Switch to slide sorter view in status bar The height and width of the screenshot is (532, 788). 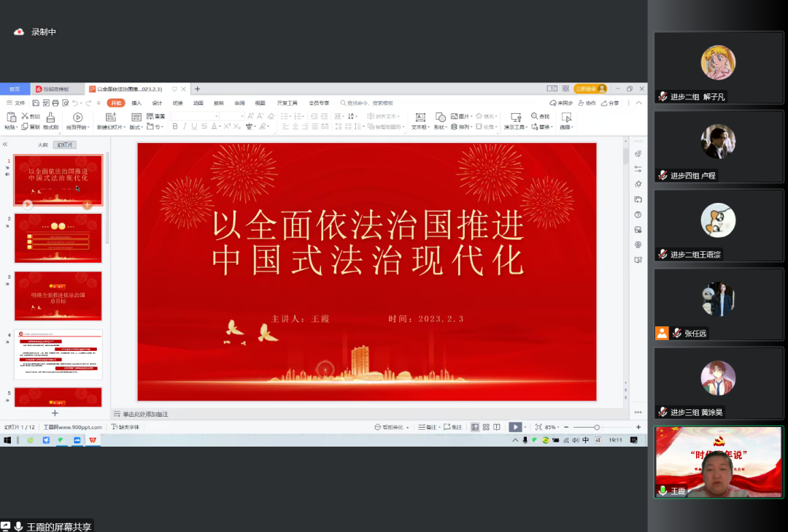pos(484,428)
